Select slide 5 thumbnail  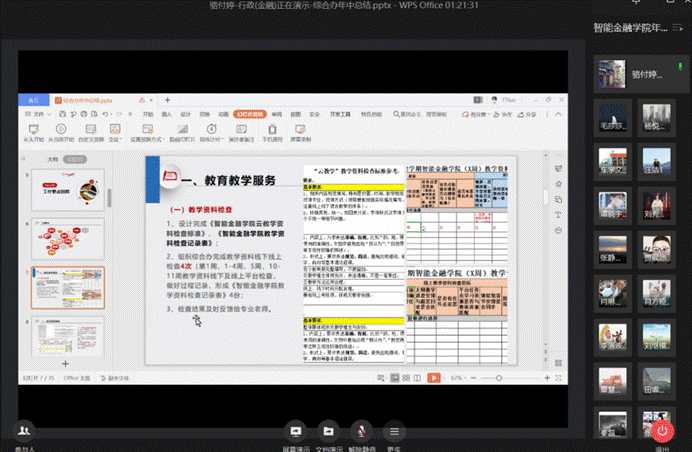(68, 190)
